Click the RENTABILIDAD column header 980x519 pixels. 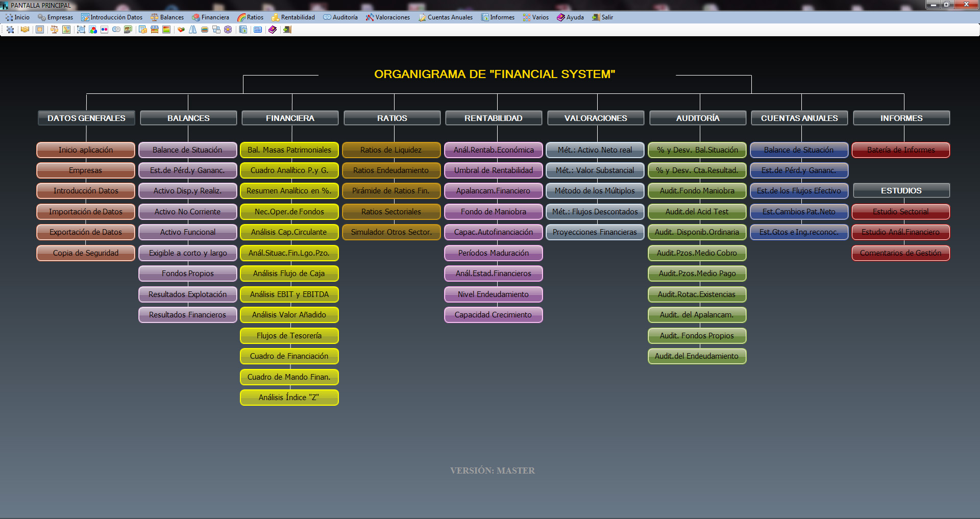[494, 118]
